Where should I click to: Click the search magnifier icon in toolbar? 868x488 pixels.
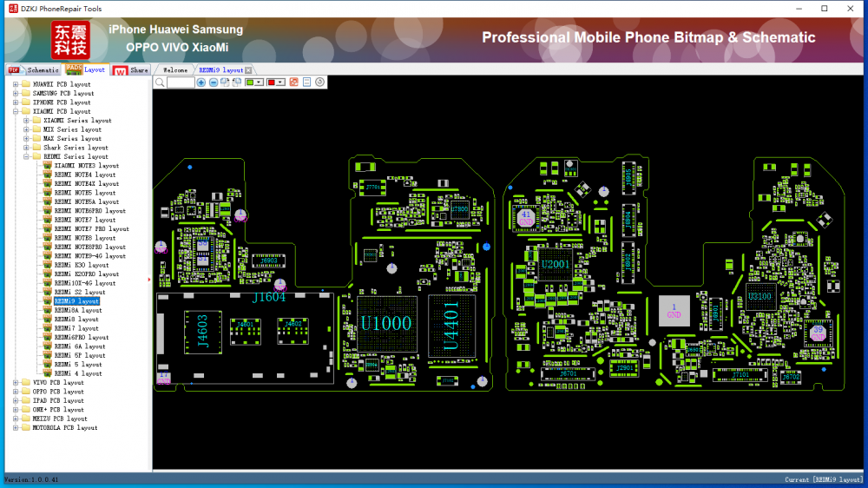159,82
